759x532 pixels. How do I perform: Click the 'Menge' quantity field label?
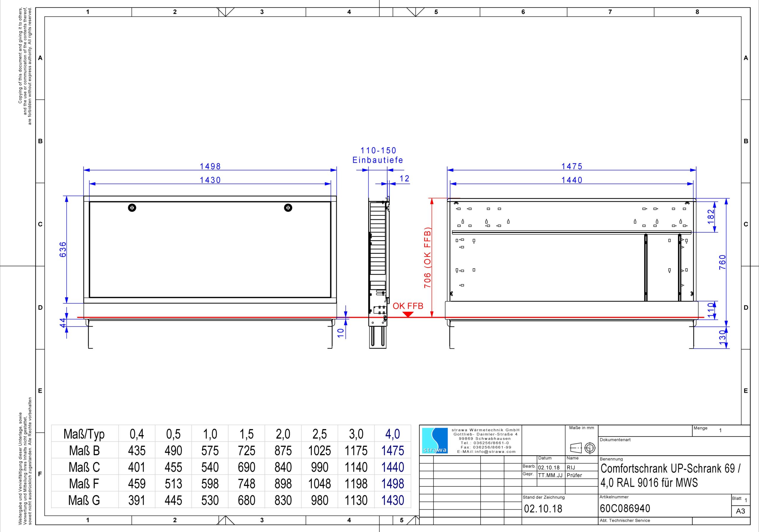(701, 428)
